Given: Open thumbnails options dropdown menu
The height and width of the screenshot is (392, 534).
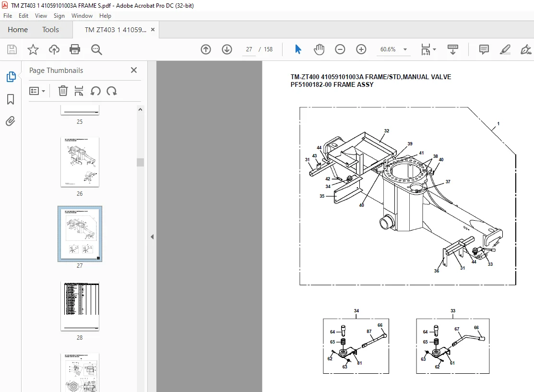Looking at the screenshot, I should click(x=37, y=91).
